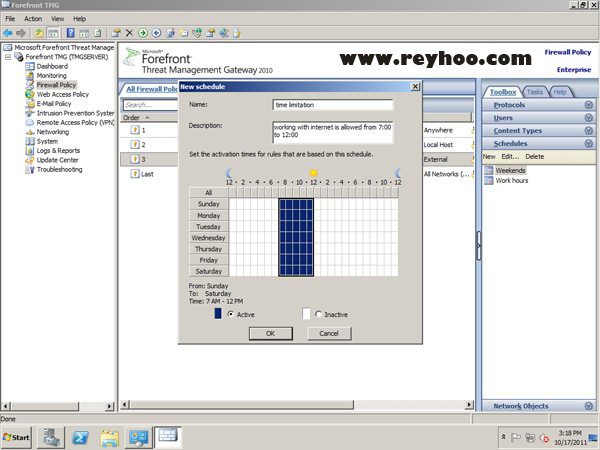Expand the Protocols toolbox section
The image size is (600, 450).
tap(538, 105)
